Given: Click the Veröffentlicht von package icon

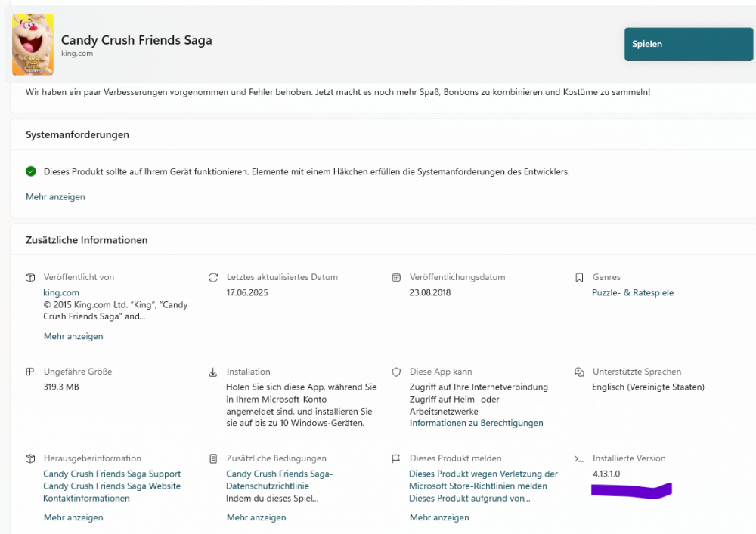Looking at the screenshot, I should [30, 277].
